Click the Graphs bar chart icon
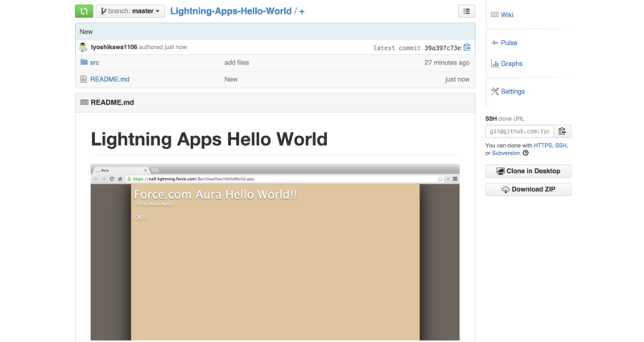This screenshot has width=644, height=342. (495, 64)
